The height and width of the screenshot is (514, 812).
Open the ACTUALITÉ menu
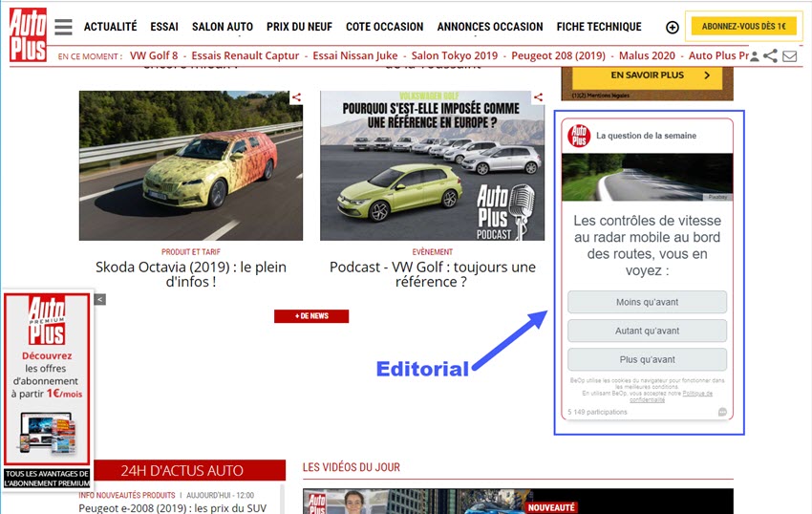110,27
